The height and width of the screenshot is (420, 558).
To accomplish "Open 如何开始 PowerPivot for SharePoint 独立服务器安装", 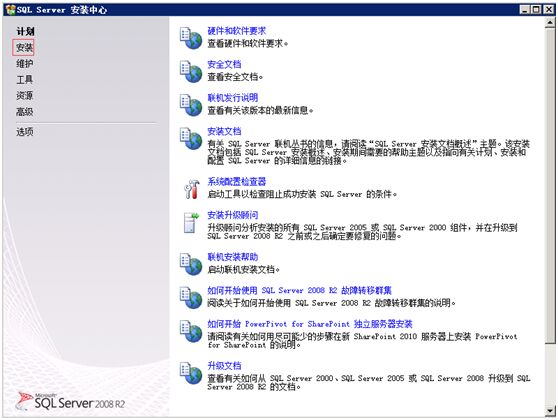I will click(310, 324).
